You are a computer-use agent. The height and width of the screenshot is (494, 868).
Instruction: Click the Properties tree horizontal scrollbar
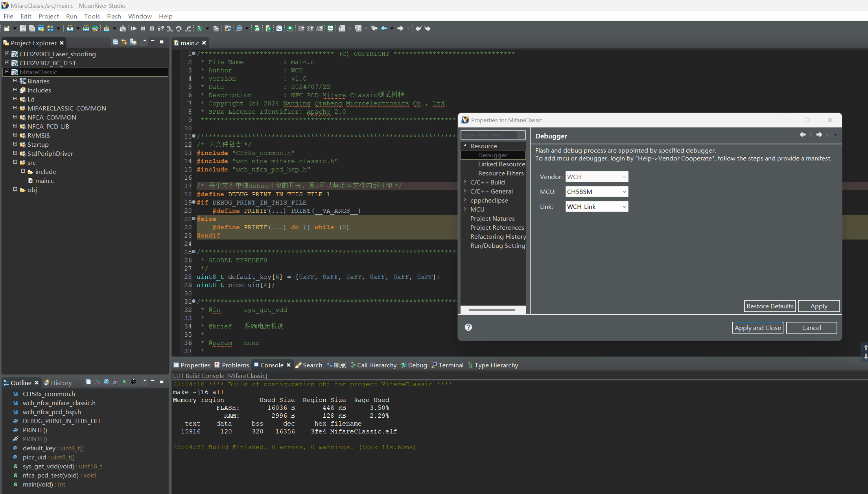(x=492, y=310)
